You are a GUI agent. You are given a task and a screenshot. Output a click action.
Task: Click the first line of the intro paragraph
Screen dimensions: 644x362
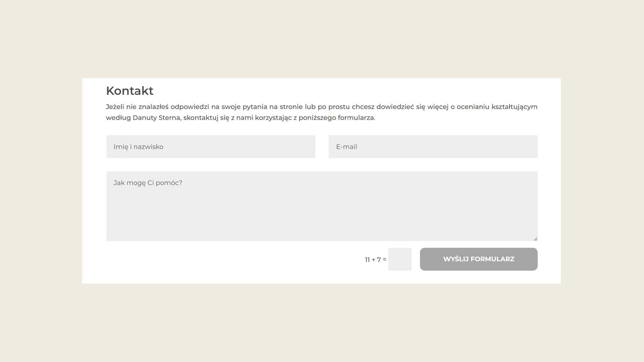click(x=321, y=107)
